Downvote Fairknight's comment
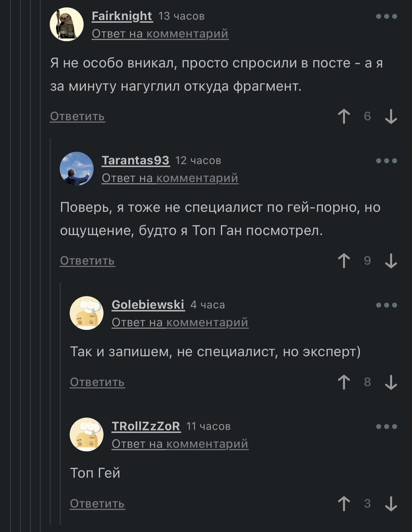The image size is (412, 532). pyautogui.click(x=391, y=117)
